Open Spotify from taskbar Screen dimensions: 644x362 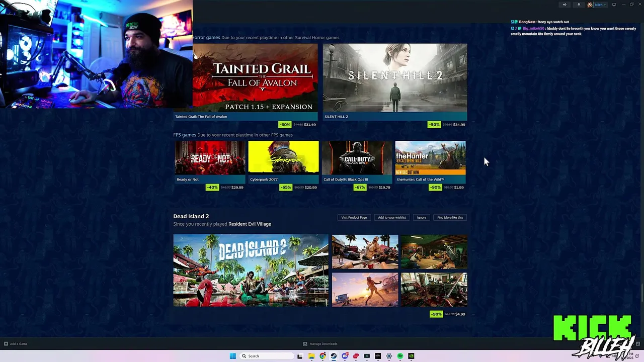pos(400,356)
